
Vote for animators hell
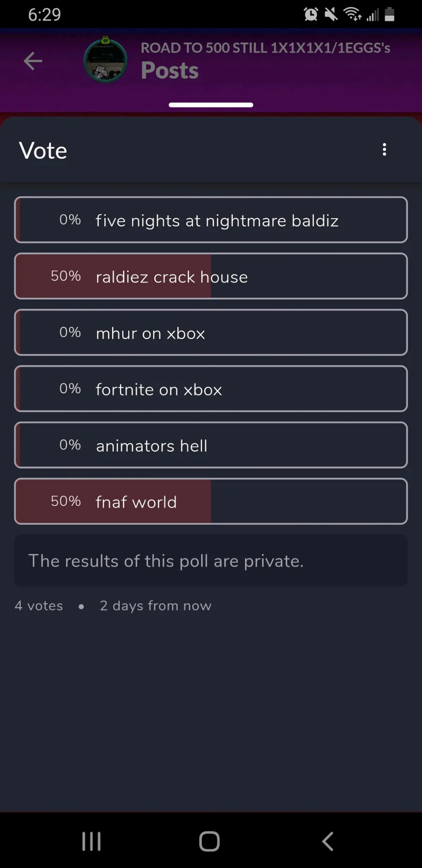point(211,445)
